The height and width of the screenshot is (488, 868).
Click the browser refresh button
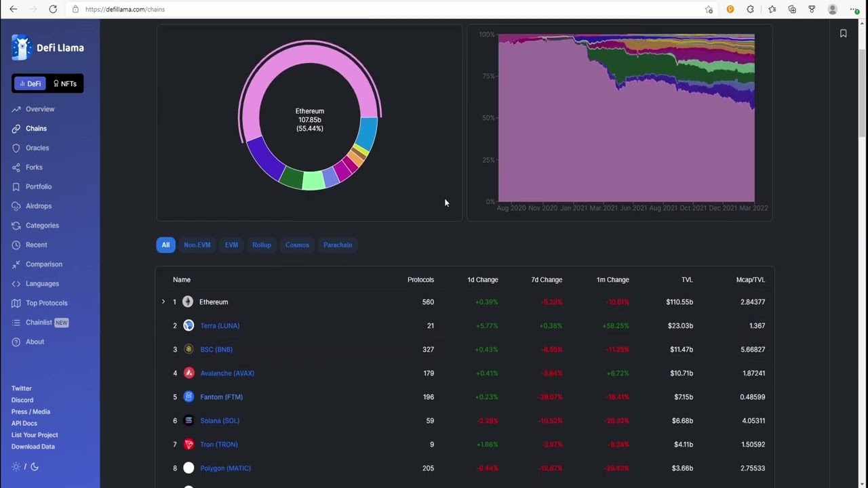(x=53, y=9)
